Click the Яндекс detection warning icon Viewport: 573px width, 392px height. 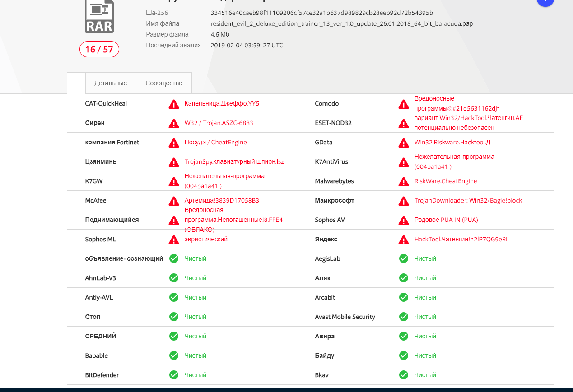click(x=404, y=240)
